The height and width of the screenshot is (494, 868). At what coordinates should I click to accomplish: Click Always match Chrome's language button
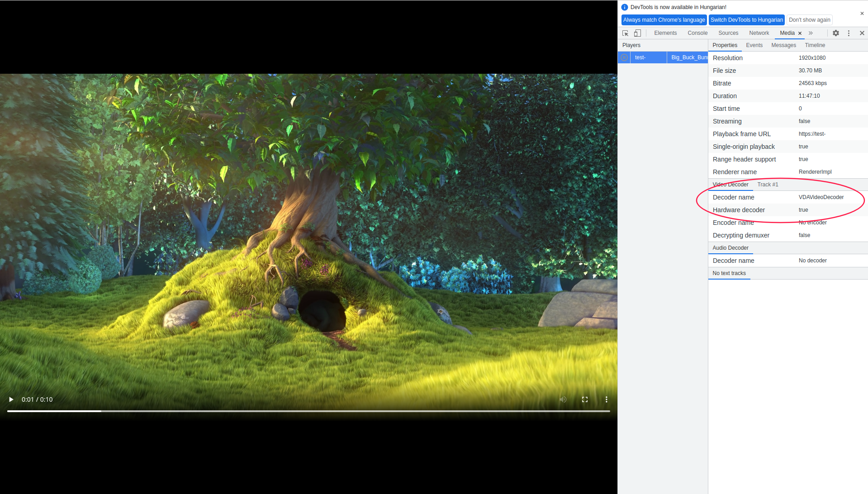pyautogui.click(x=664, y=20)
